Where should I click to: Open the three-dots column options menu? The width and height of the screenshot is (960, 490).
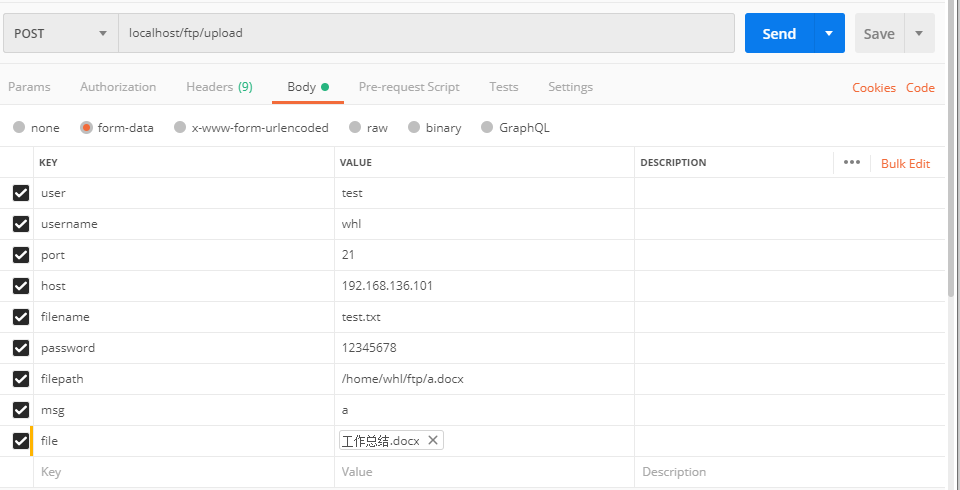coord(851,163)
